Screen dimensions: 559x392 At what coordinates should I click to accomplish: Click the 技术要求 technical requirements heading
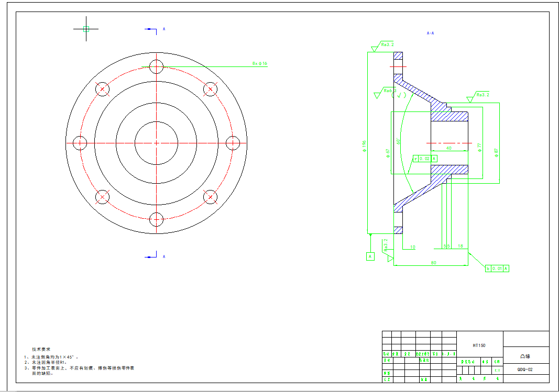[41, 349]
